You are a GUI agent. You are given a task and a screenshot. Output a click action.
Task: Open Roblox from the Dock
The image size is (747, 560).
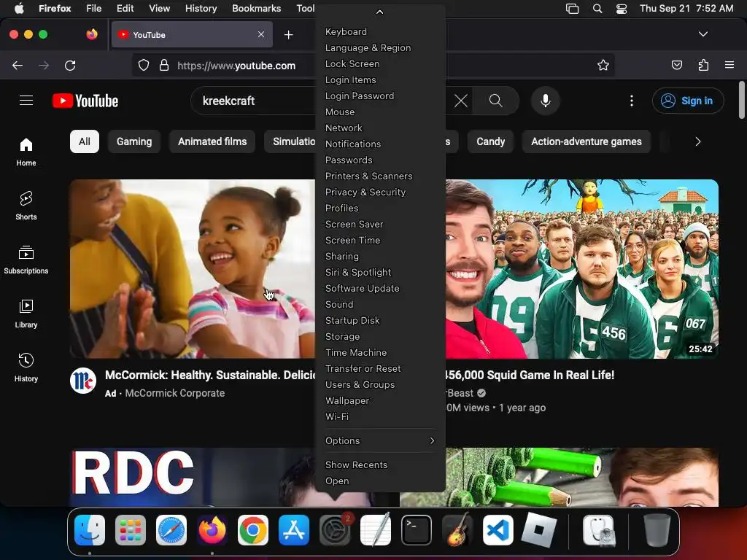[x=539, y=530]
